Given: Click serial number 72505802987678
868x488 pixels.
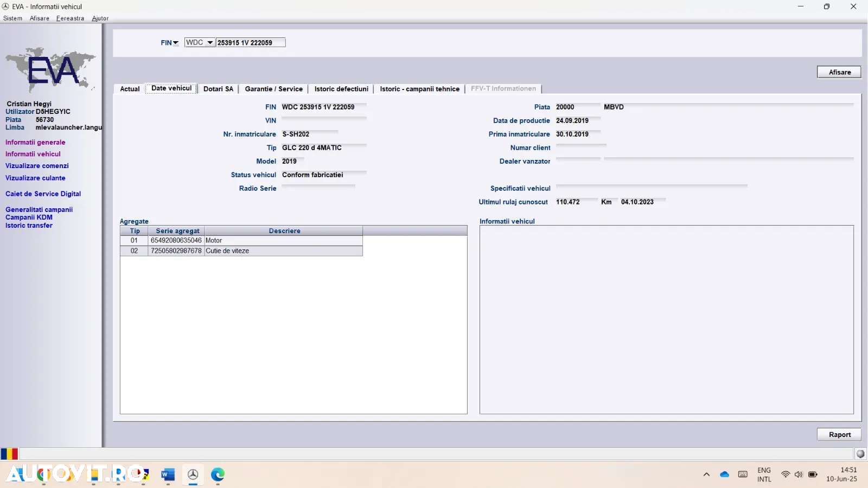Looking at the screenshot, I should coord(176,251).
